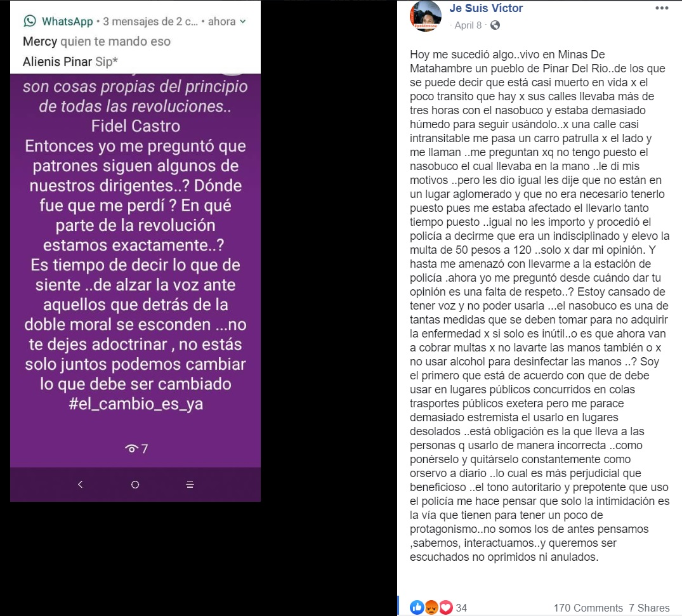
Task: View the 7 Shares list
Action: (x=649, y=608)
